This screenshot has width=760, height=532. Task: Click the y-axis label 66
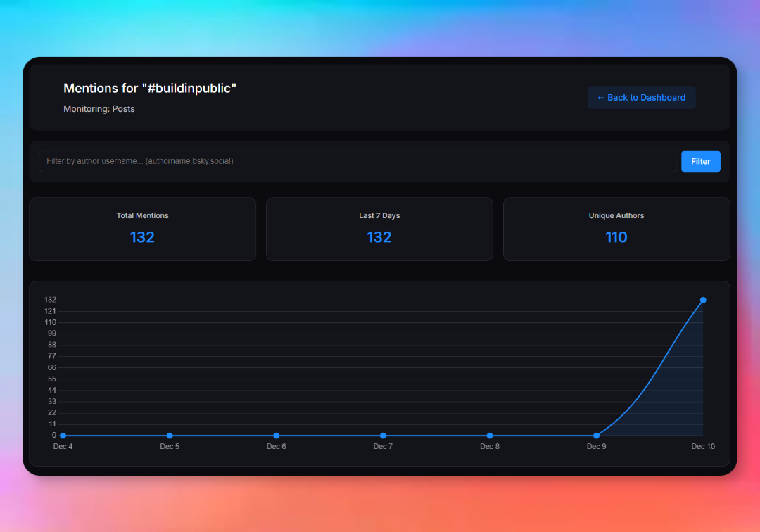tap(52, 367)
